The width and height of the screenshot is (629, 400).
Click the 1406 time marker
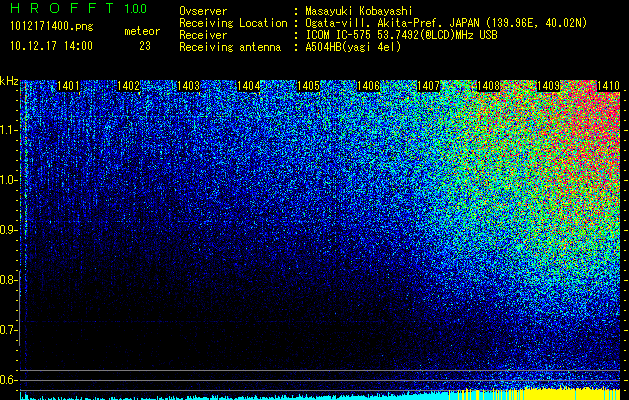click(368, 86)
